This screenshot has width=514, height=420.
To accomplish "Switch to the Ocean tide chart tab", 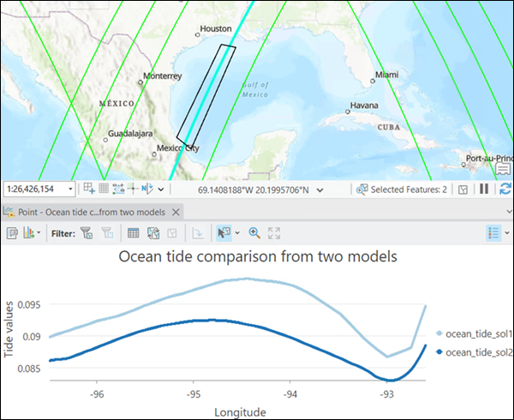I will pyautogui.click(x=87, y=212).
